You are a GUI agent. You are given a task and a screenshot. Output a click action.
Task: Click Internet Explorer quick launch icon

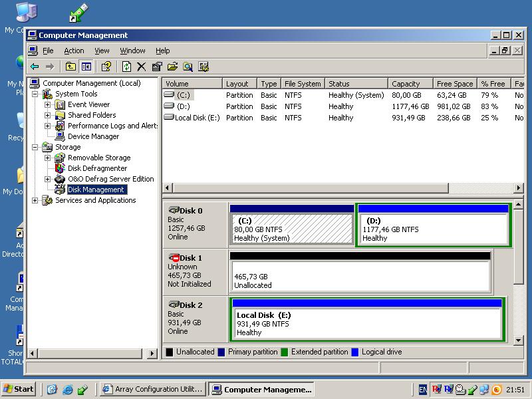68,389
